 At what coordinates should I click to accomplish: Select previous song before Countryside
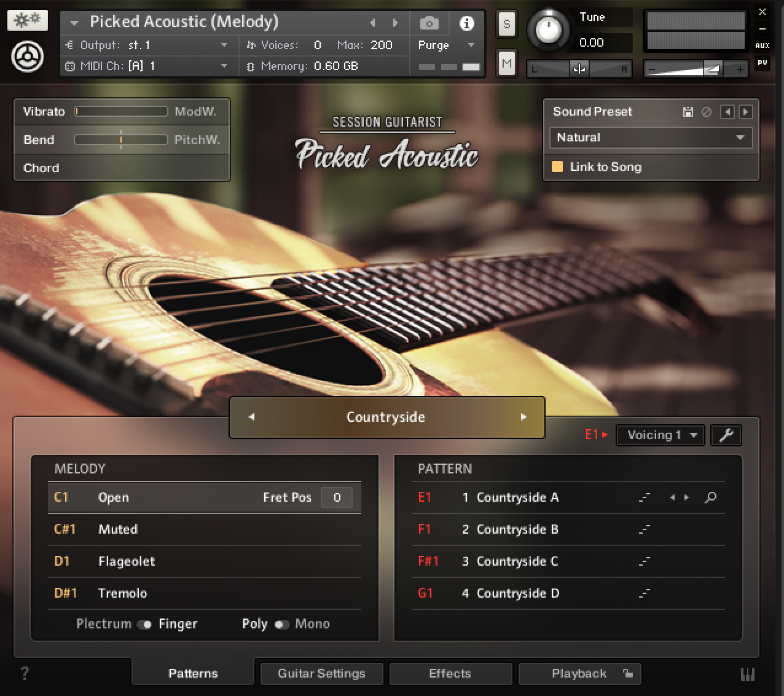251,417
